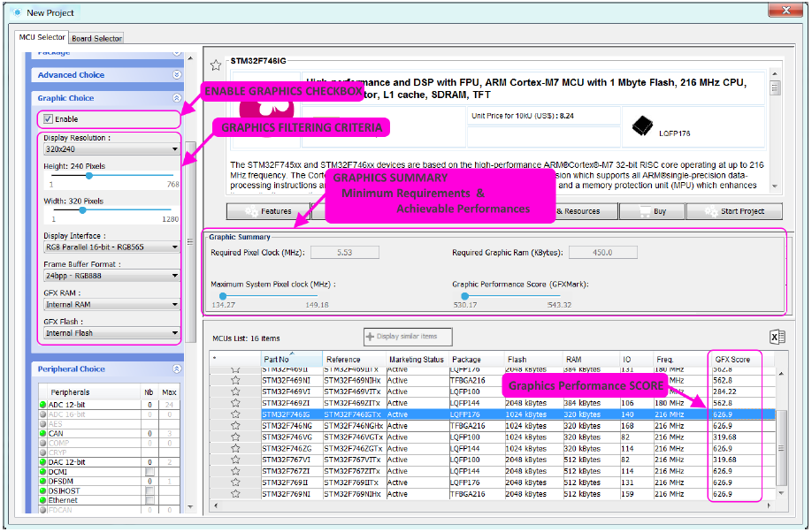Uncheck the graphics Enable checkbox
Screen dimensions: 812x532
click(48, 119)
